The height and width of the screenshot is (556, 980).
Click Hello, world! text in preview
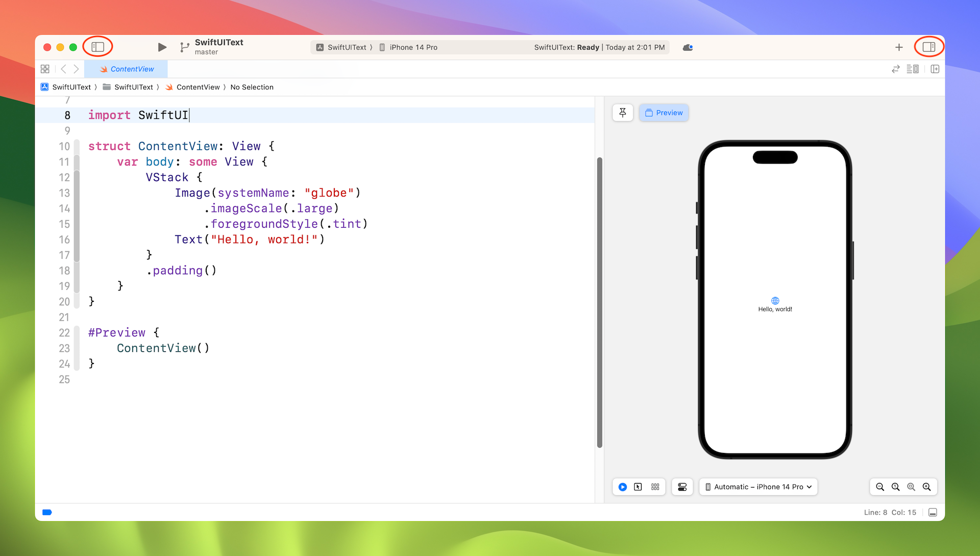pos(775,309)
